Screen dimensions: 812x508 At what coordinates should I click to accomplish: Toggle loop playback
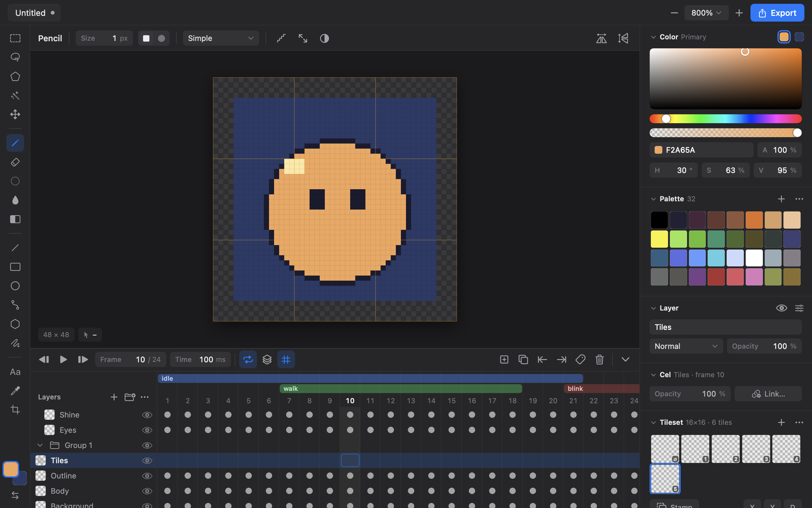[248, 359]
